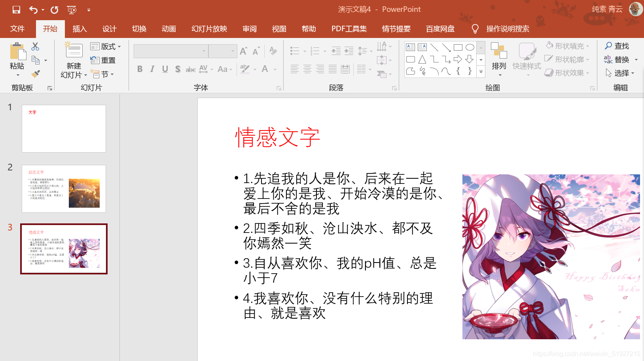Click the New Slide icon

[74, 50]
